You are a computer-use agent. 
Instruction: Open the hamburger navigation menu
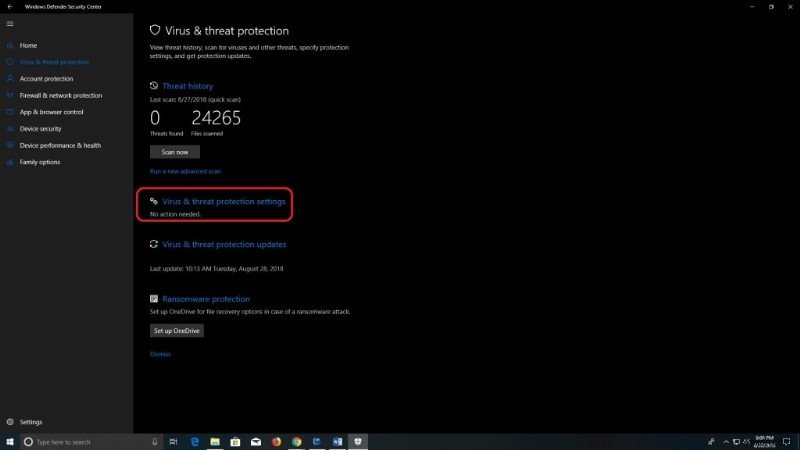[10, 23]
